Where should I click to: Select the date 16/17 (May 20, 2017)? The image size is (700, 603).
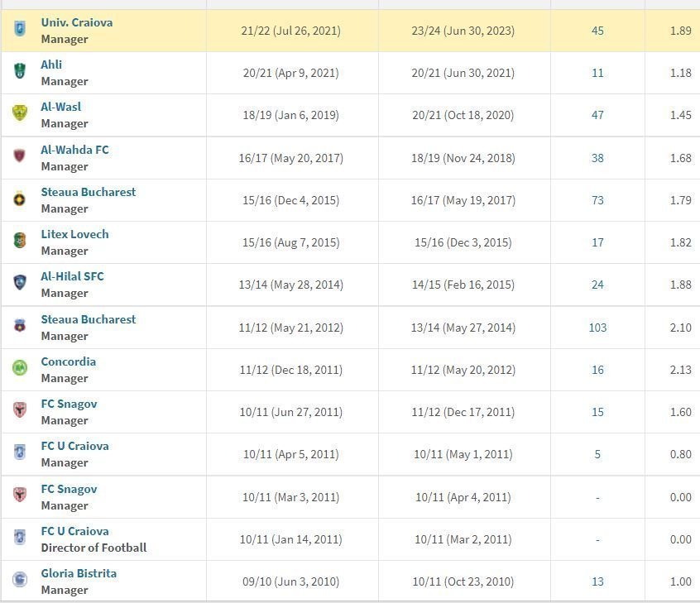tap(290, 158)
